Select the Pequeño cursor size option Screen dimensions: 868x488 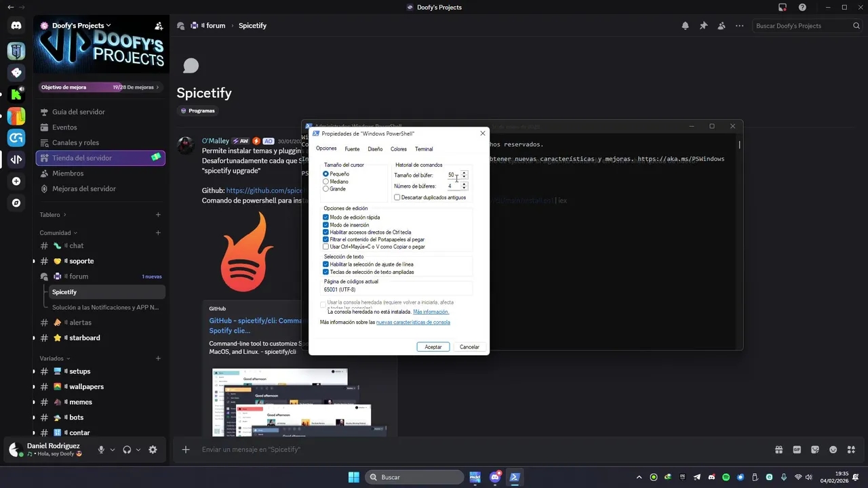coord(336,174)
